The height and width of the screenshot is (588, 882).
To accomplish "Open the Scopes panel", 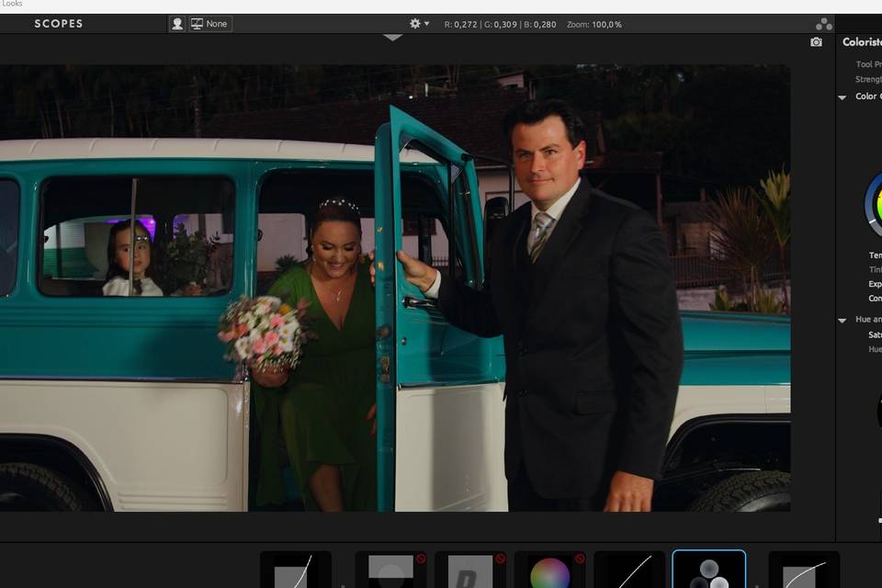I will 59,24.
